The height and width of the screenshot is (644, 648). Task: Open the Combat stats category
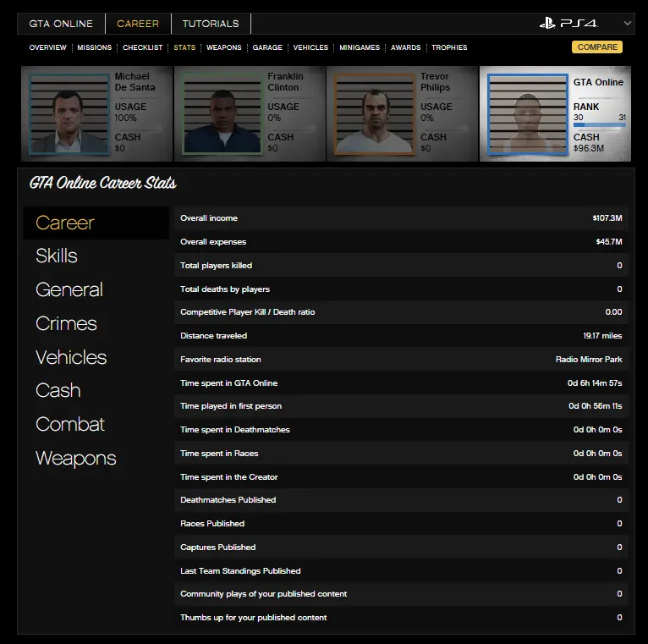click(70, 424)
